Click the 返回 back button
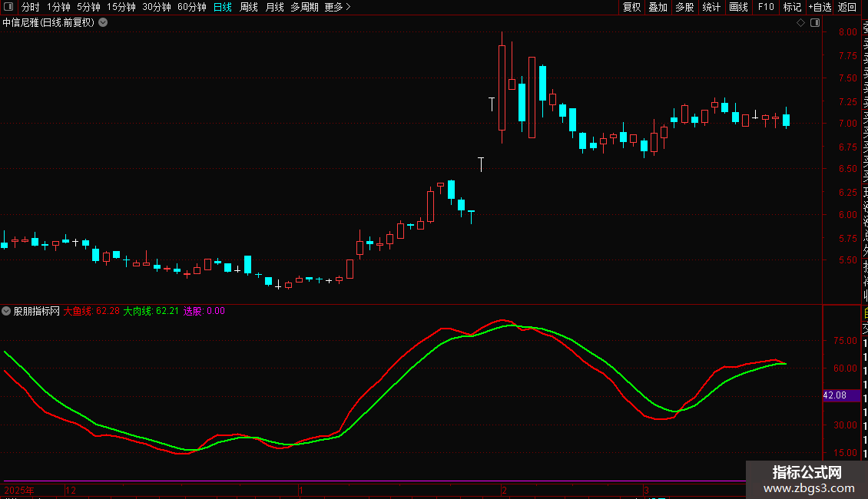 847,7
